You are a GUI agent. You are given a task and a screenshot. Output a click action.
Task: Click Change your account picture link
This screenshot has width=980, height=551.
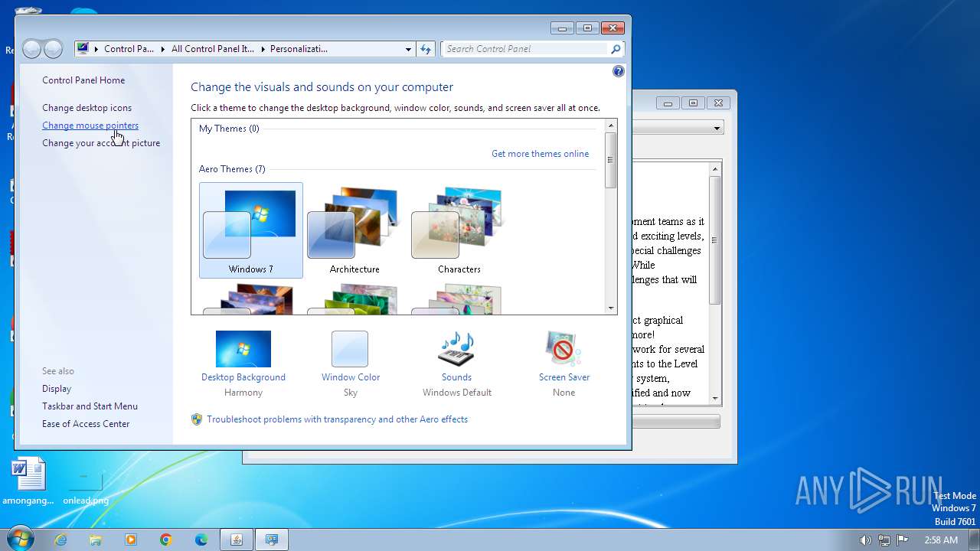[x=101, y=143]
